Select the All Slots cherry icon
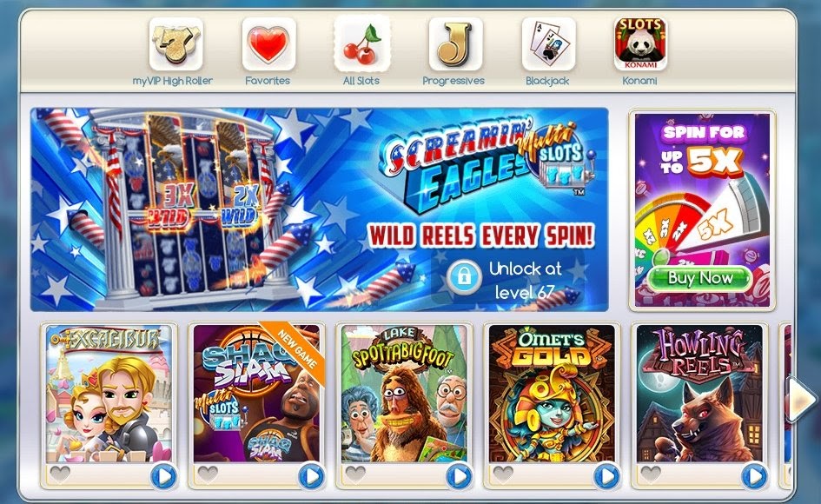Screen dimensions: 821x504 coord(361,43)
